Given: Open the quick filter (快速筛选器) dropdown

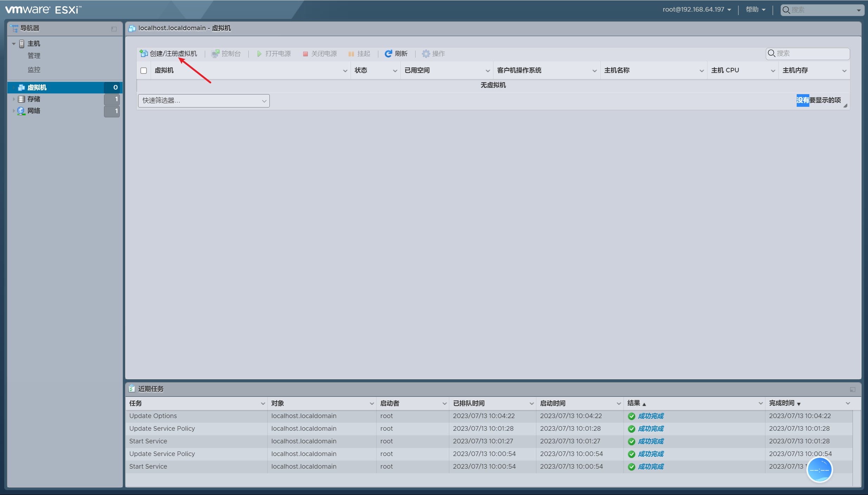Looking at the screenshot, I should [x=204, y=101].
